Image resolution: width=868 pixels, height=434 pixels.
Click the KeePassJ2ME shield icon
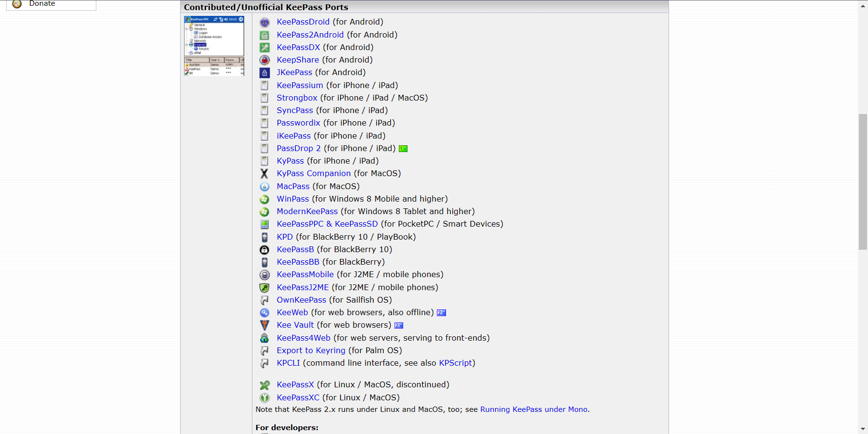tap(264, 288)
